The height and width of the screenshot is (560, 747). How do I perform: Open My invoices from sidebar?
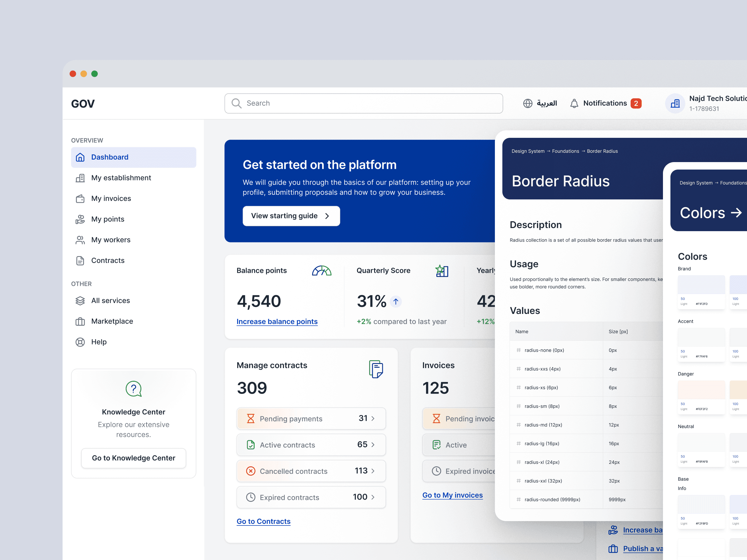(111, 198)
